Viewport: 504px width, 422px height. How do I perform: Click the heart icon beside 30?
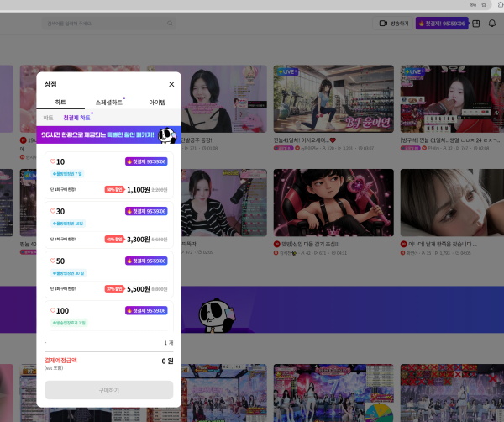[x=53, y=211]
